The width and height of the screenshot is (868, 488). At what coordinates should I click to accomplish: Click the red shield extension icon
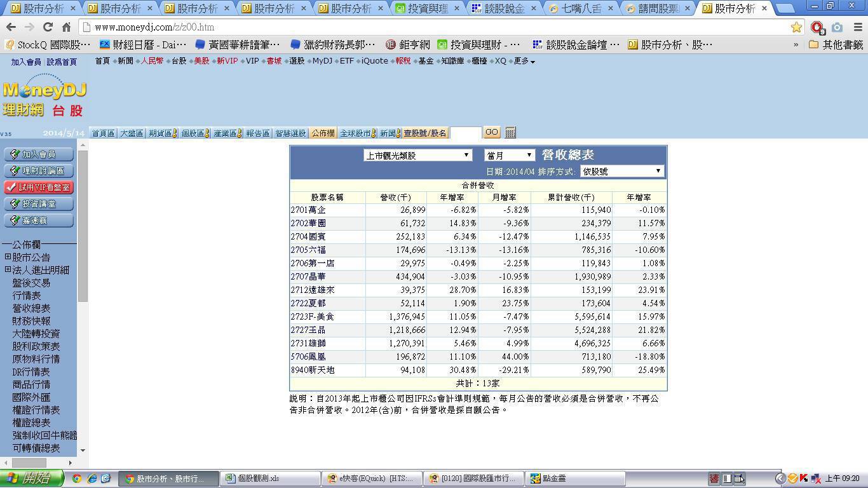point(817,27)
